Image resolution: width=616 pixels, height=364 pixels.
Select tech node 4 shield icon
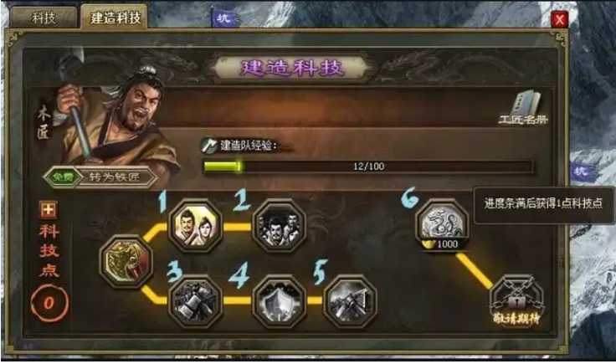coord(279,301)
